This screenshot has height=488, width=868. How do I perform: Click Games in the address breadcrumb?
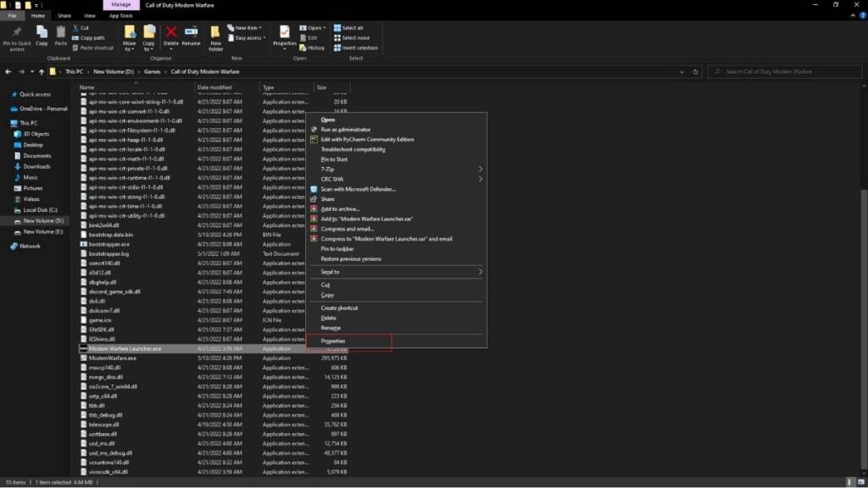153,72
